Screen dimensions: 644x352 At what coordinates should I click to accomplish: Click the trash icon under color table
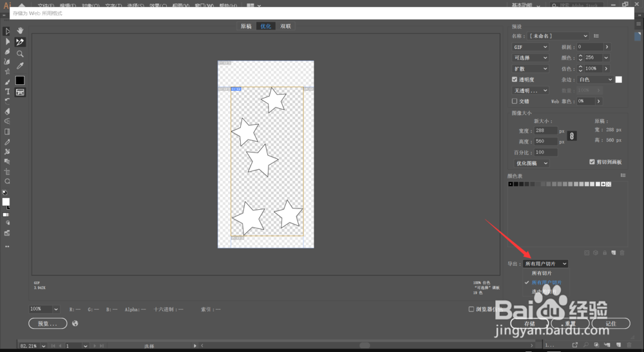(x=622, y=253)
